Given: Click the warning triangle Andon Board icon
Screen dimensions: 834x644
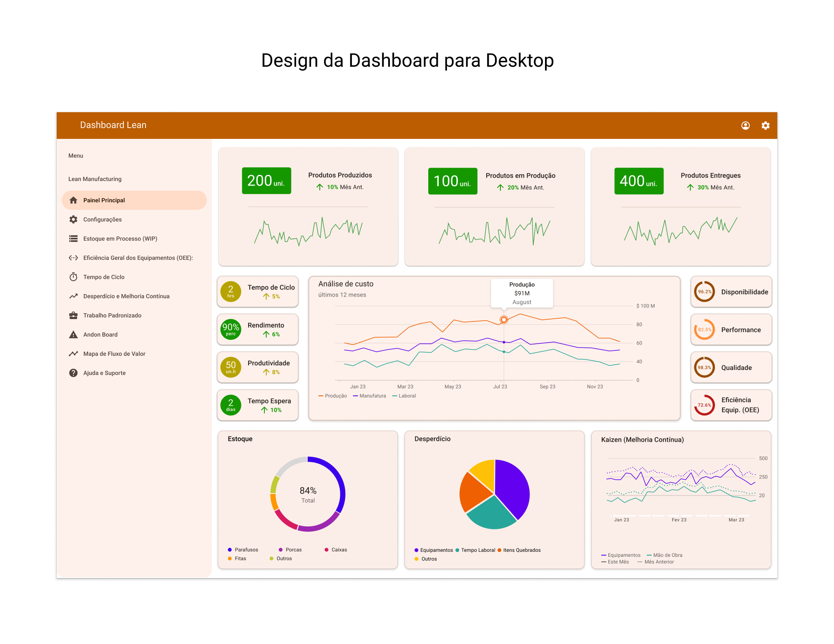Looking at the screenshot, I should tap(73, 335).
